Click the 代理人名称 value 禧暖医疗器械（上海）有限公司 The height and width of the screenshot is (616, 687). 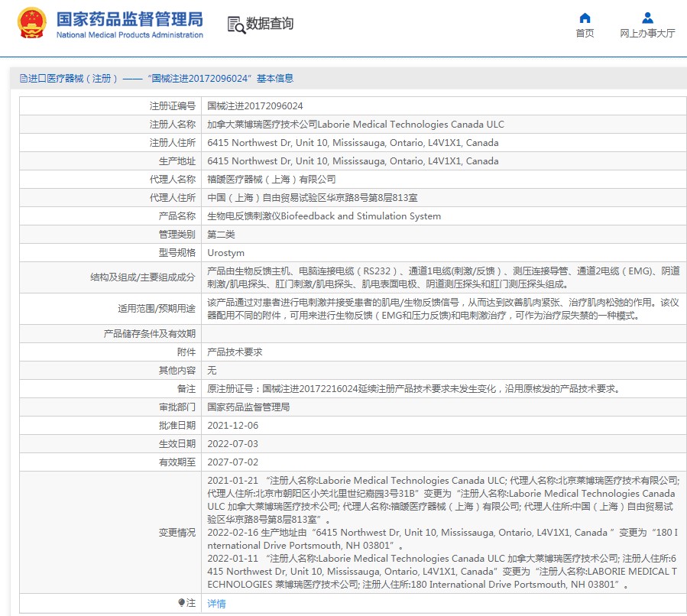click(271, 180)
